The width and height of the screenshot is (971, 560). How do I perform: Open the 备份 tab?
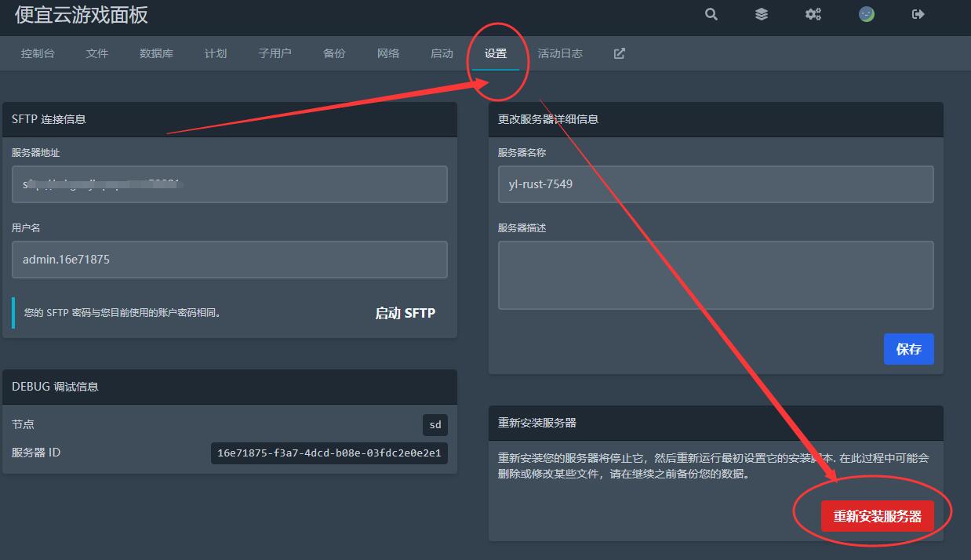[x=334, y=53]
